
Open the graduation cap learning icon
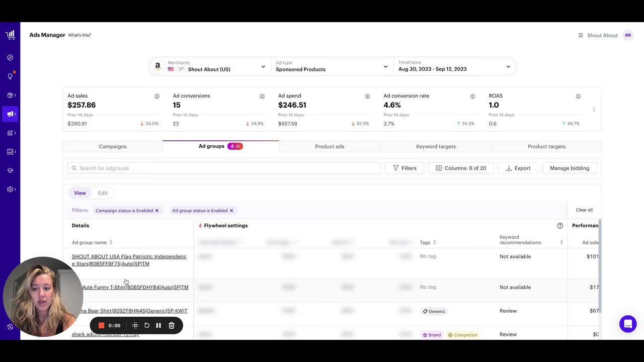pos(10,170)
